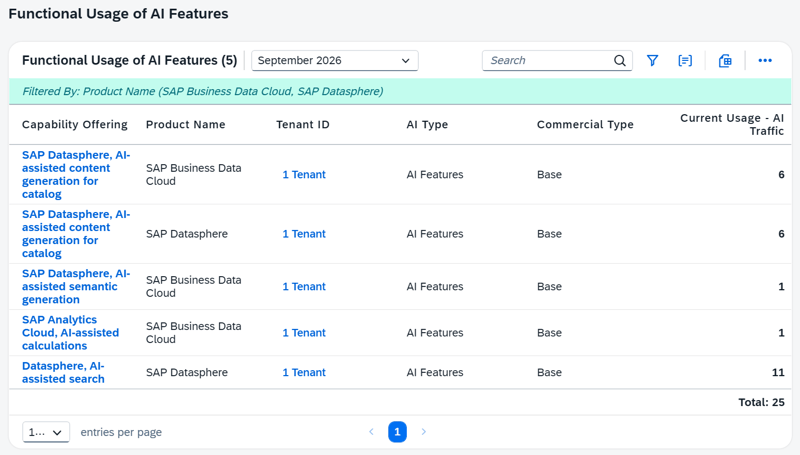Viewport: 800px width, 455px height.
Task: Click AI Features cell in calculations row
Action: point(435,333)
